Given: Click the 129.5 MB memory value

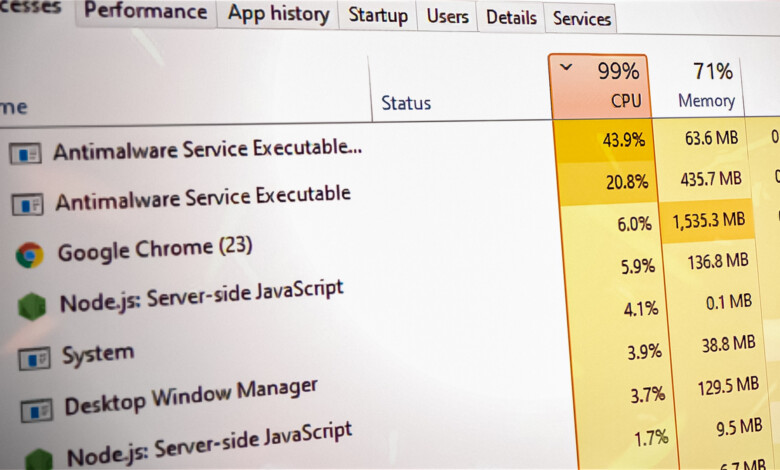Looking at the screenshot, I should [x=728, y=385].
